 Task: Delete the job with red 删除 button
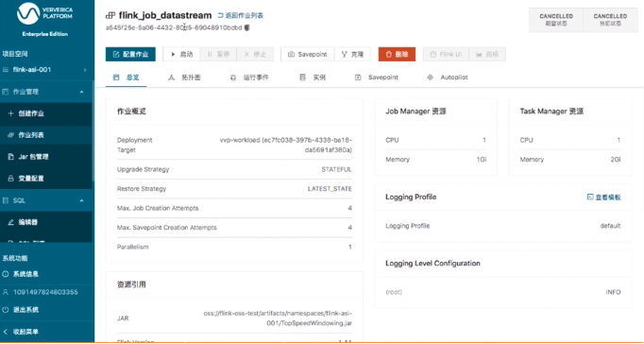tap(397, 54)
